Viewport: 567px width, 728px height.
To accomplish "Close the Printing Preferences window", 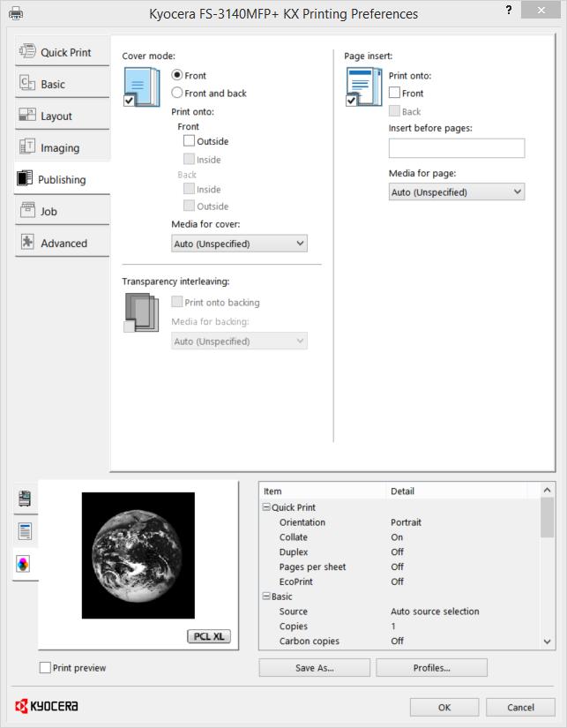I will (x=541, y=10).
